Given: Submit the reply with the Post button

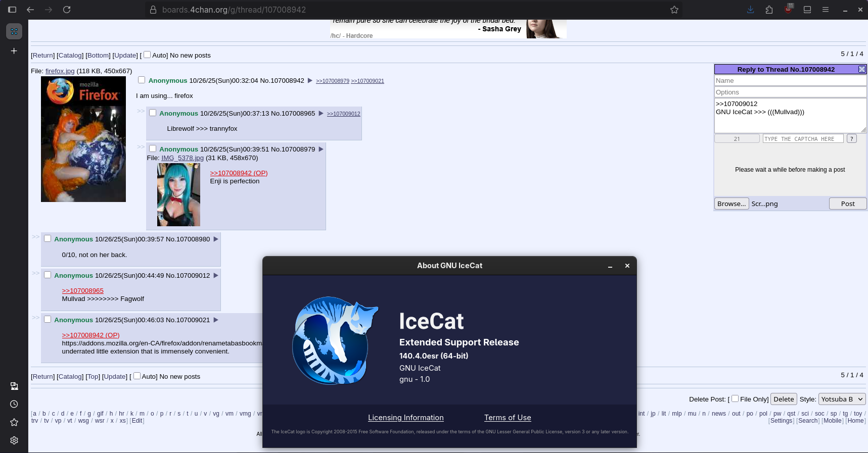Looking at the screenshot, I should click(848, 204).
